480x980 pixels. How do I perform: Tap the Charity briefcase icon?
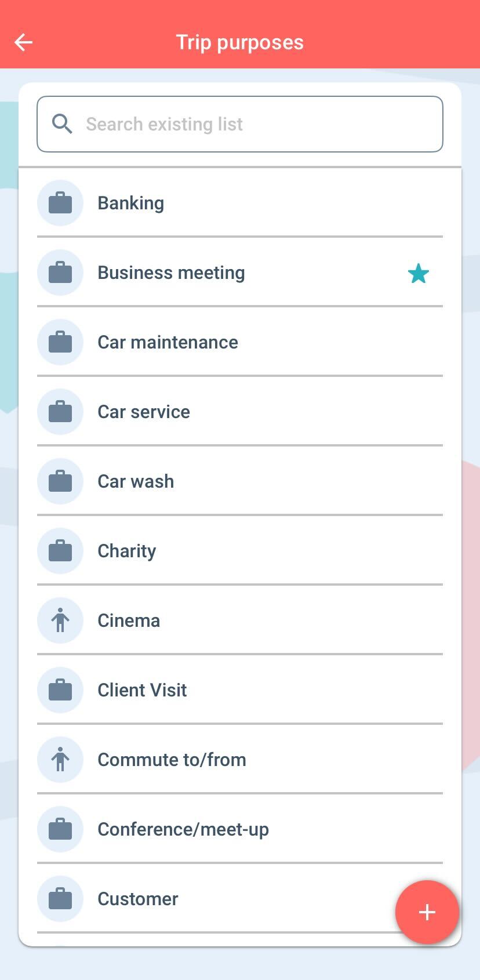click(x=60, y=551)
